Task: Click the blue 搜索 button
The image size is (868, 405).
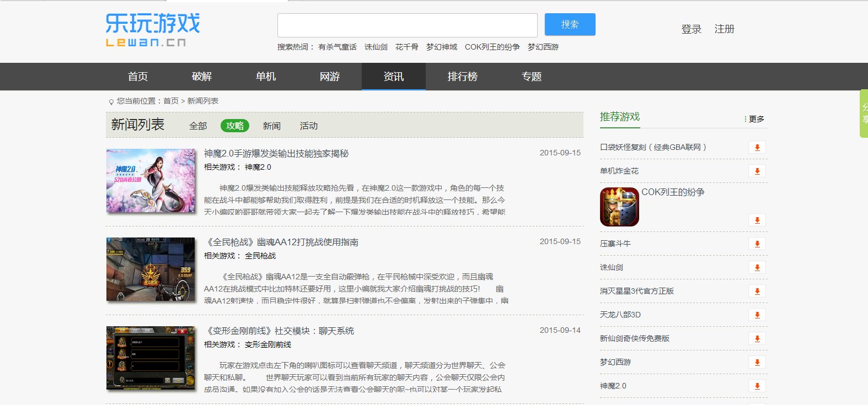Action: pyautogui.click(x=570, y=24)
